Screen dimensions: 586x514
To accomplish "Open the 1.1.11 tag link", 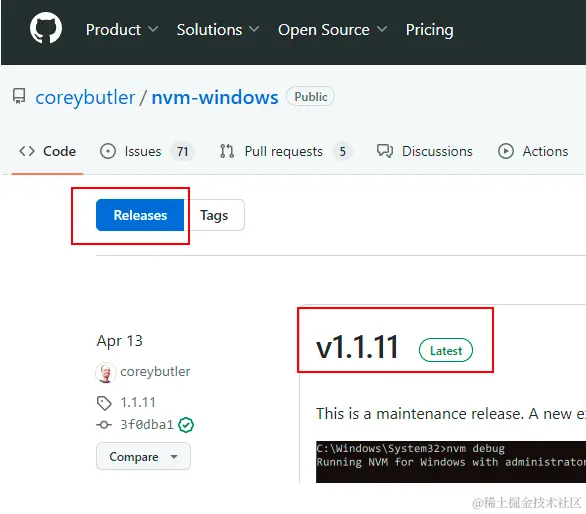I will tap(138, 403).
